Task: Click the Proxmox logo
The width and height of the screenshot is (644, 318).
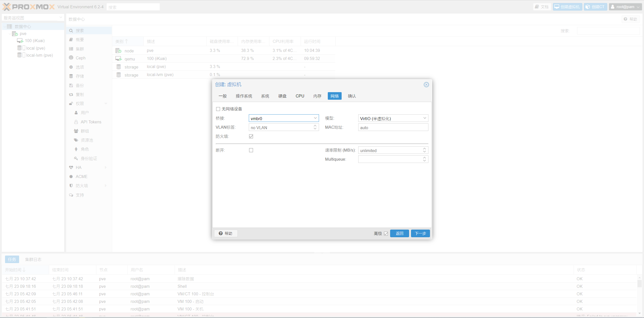Action: pos(28,7)
